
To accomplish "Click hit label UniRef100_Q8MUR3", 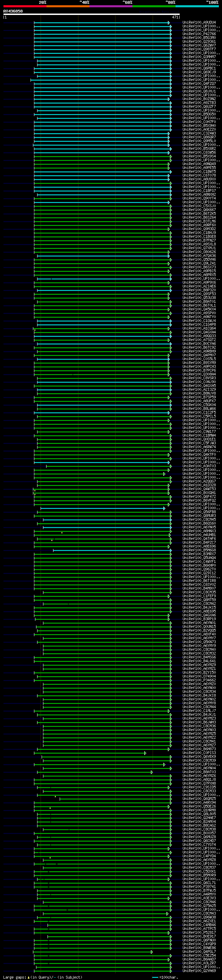I will point(199,516).
